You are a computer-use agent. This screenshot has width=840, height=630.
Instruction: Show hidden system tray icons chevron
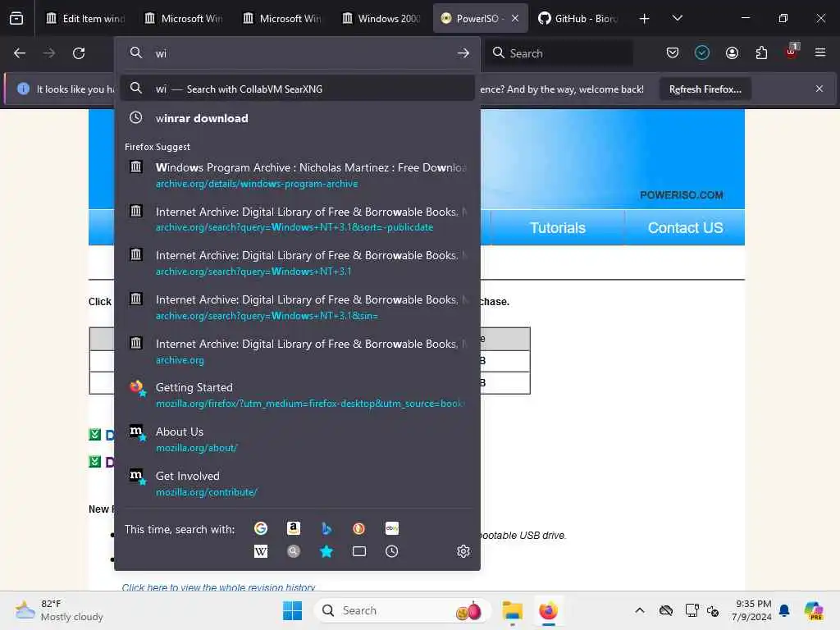click(640, 610)
